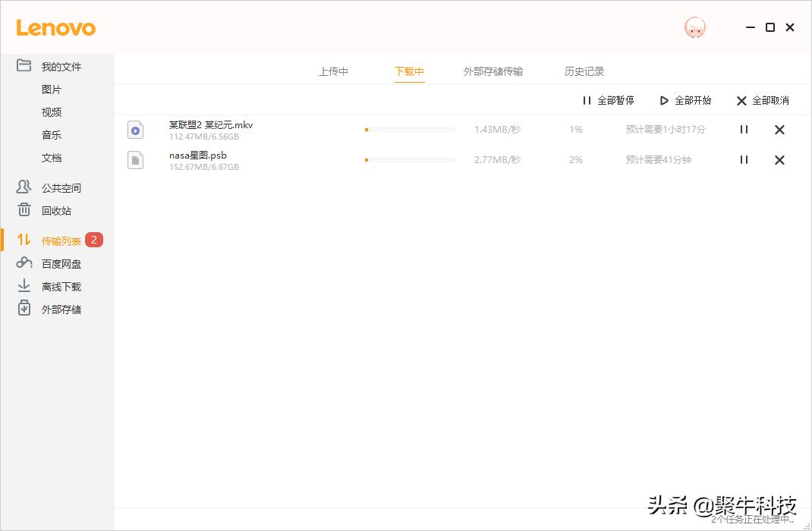Cancel all transfers with 全部取消

click(x=759, y=100)
